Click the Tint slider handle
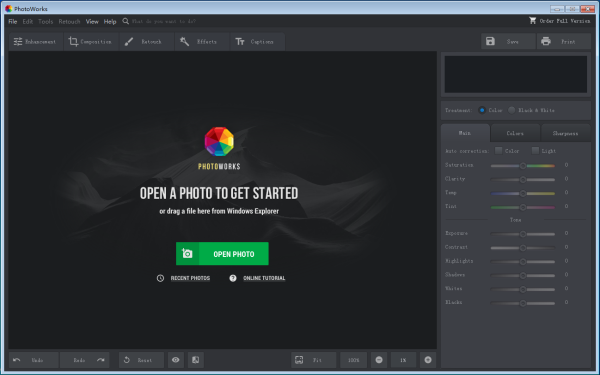This screenshot has height=375, width=600. [x=523, y=207]
